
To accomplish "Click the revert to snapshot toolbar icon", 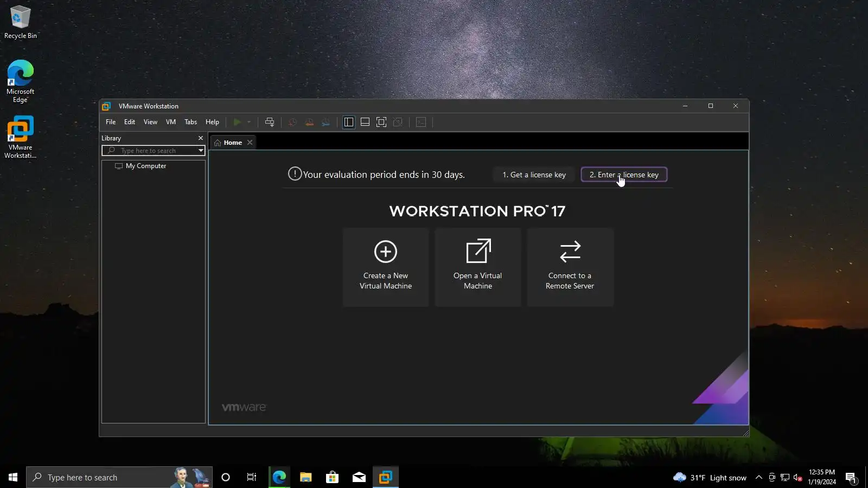I will (309, 122).
